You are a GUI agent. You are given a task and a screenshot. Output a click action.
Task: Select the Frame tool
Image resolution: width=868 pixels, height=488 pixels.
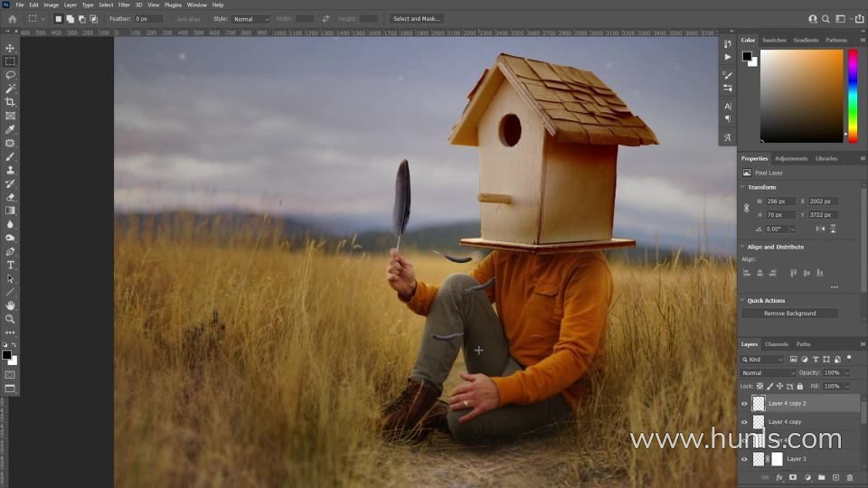pyautogui.click(x=10, y=116)
